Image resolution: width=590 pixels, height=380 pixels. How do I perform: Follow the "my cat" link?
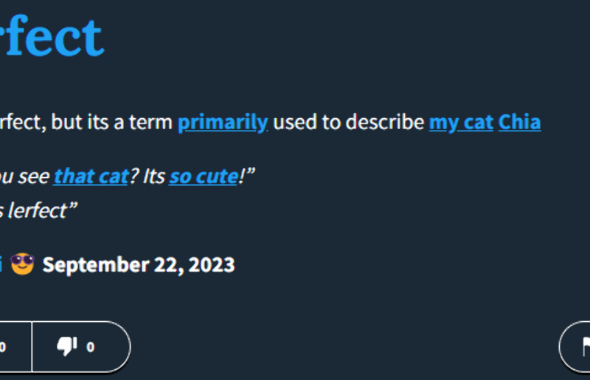click(461, 122)
